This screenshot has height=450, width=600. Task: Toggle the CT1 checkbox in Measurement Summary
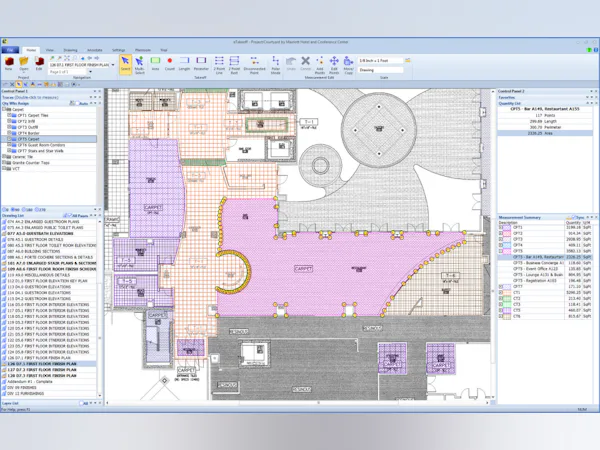pyautogui.click(x=501, y=292)
